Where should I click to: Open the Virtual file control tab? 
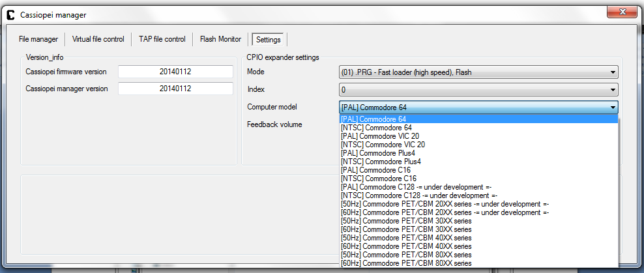[98, 39]
